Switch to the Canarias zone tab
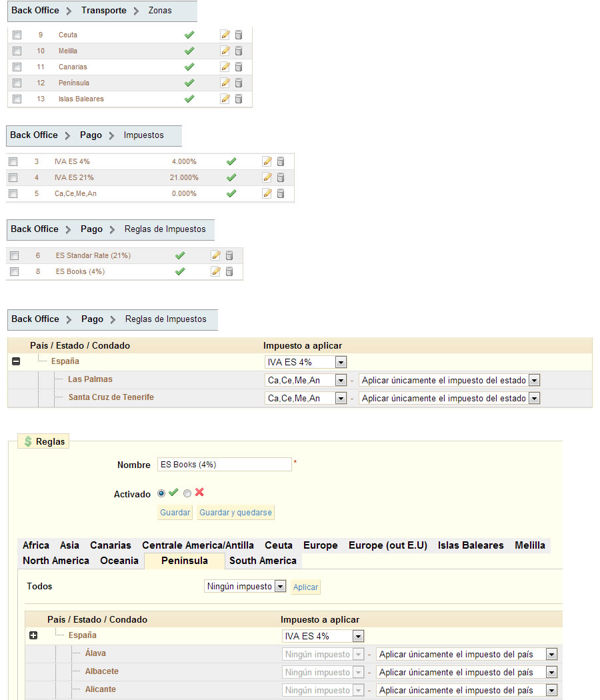Screen dimensions: 600x700 coord(111,545)
